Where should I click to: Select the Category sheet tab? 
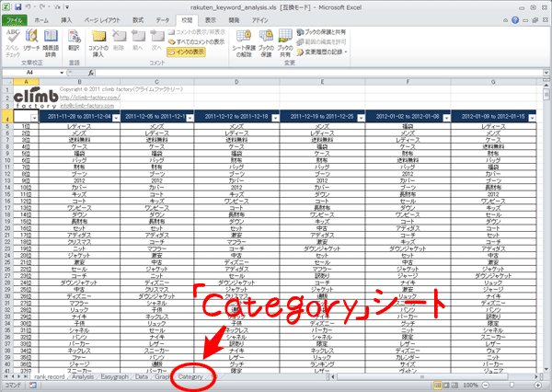tap(190, 377)
